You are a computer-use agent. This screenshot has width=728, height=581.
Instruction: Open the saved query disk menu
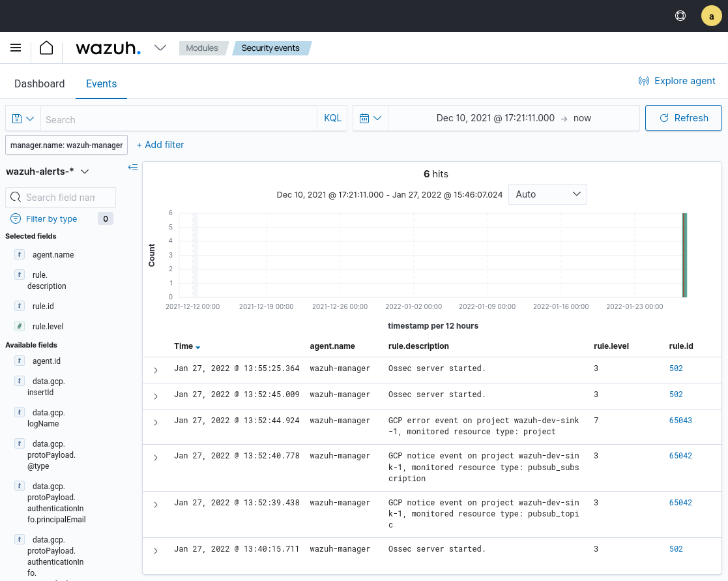(x=23, y=119)
